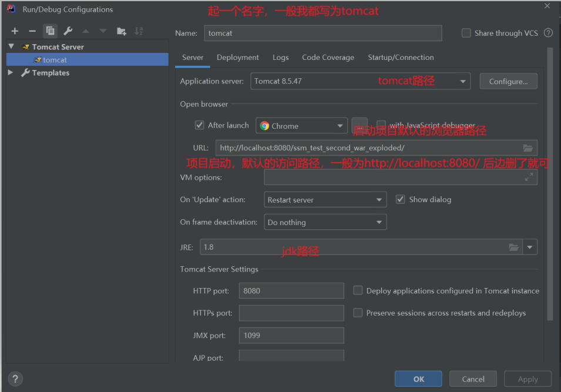
Task: Click the Configure button
Action: (x=508, y=81)
